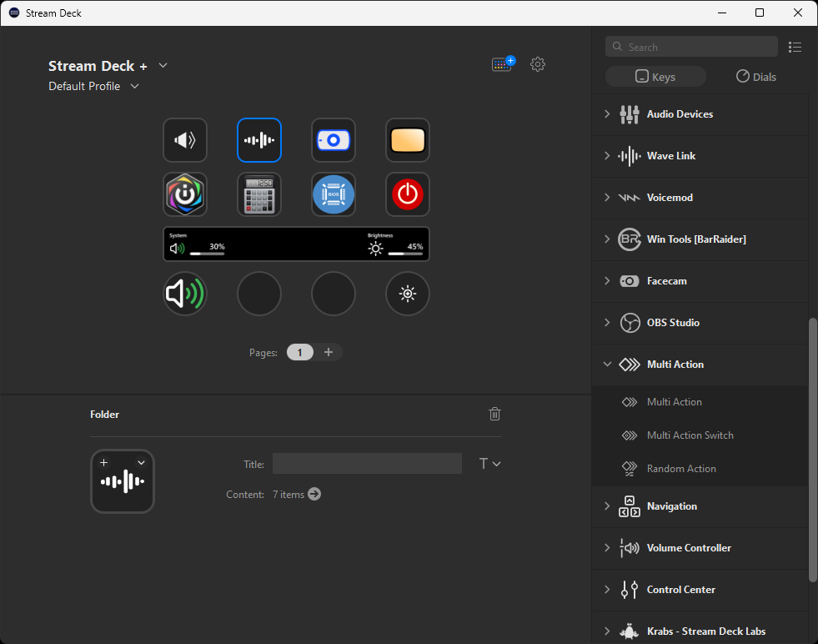Image resolution: width=818 pixels, height=644 pixels.
Task: Click the Facecam camera icon in list
Action: (x=630, y=281)
